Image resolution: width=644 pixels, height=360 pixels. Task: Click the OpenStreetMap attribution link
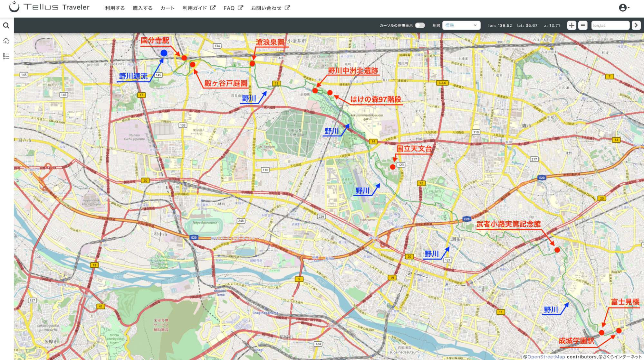546,357
